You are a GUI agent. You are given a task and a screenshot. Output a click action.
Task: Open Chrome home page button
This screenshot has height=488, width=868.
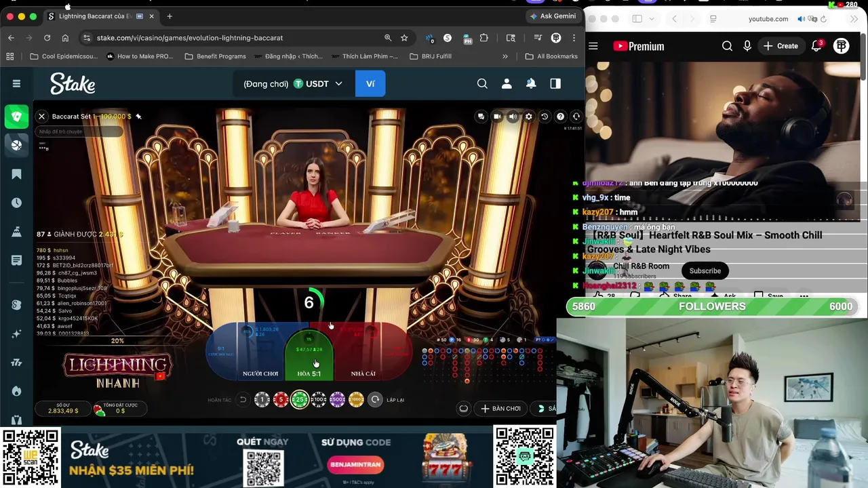(65, 38)
